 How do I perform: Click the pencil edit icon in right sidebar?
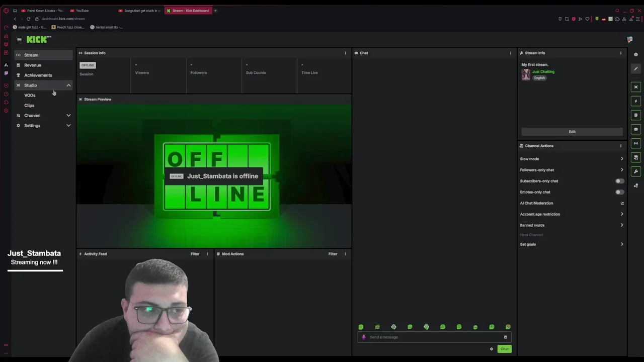pos(636,69)
